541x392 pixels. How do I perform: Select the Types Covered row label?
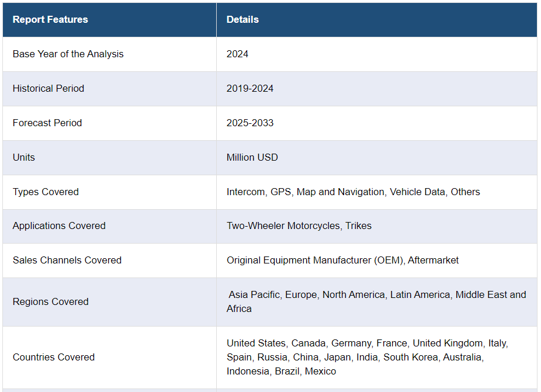(x=46, y=192)
